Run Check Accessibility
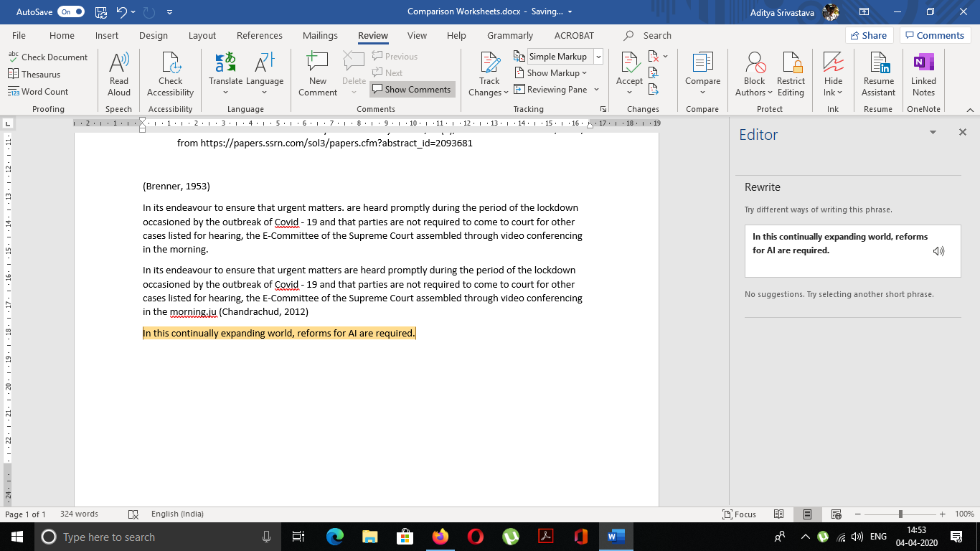The image size is (980, 551). (x=171, y=75)
